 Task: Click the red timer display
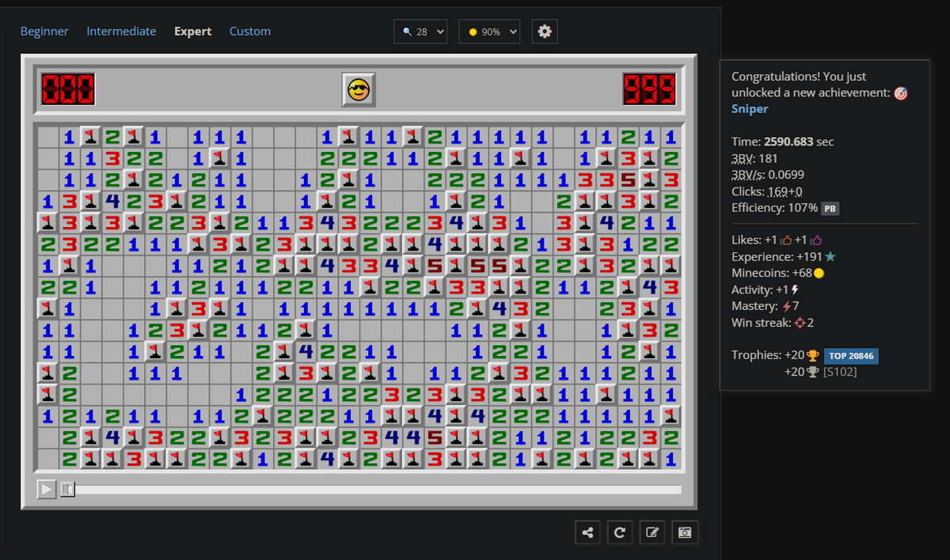649,89
